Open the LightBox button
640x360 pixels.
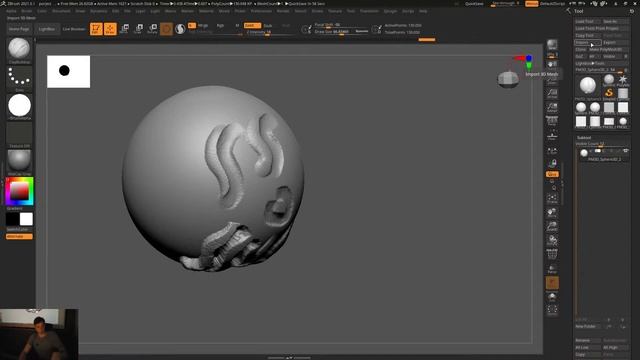pos(47,29)
